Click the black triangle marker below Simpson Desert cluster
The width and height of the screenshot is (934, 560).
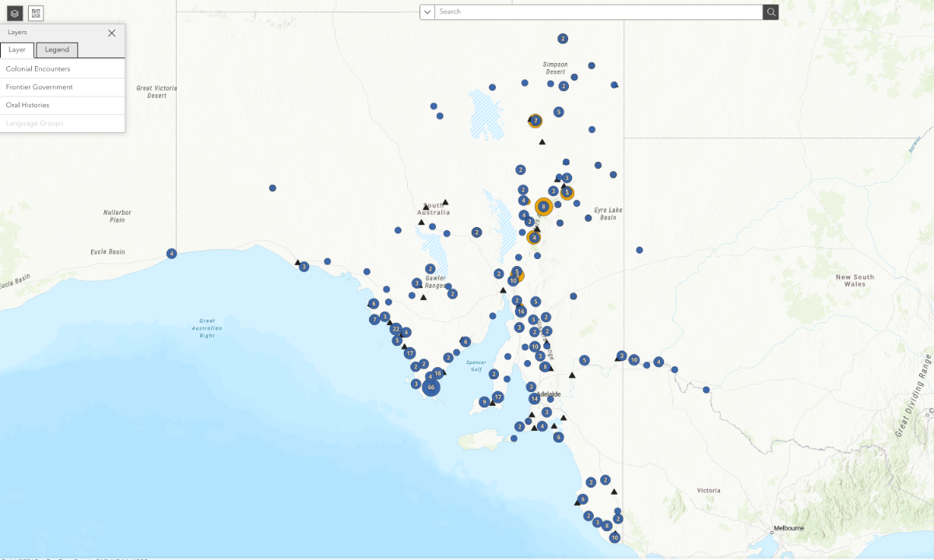(542, 142)
